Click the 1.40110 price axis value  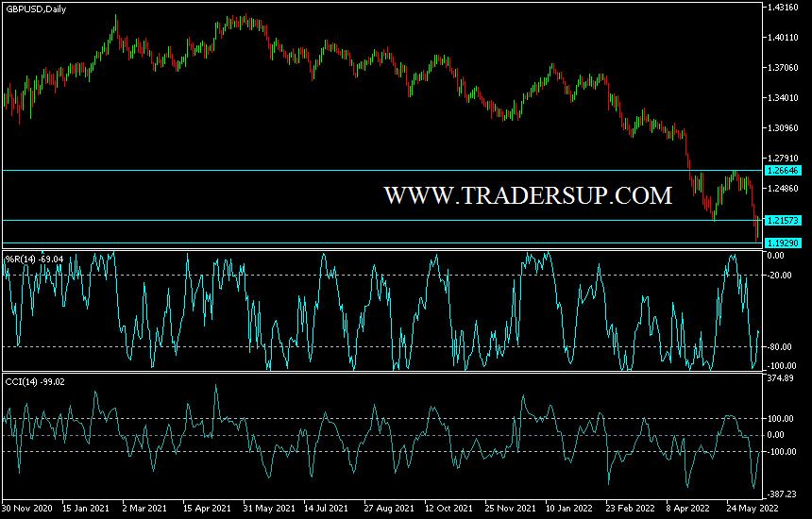784,37
